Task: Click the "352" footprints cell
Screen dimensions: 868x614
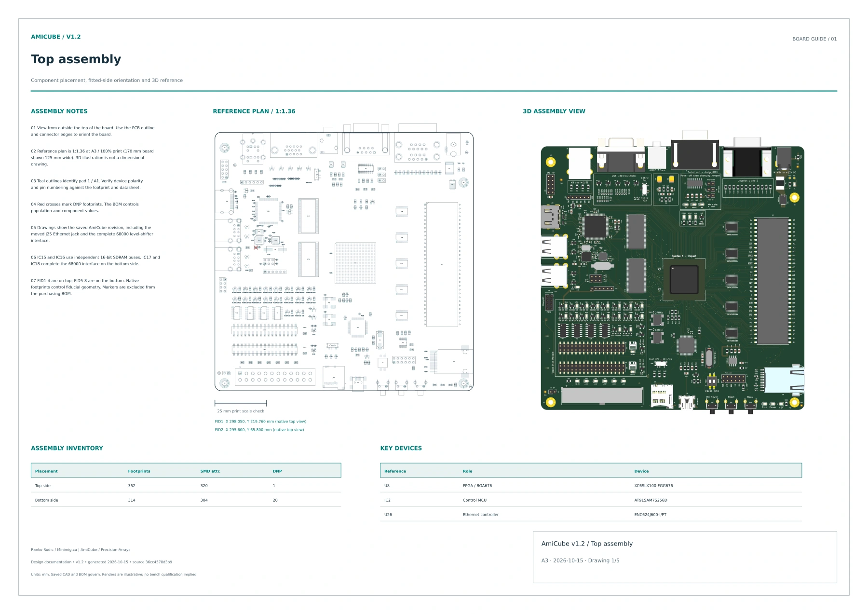Action: [x=132, y=486]
